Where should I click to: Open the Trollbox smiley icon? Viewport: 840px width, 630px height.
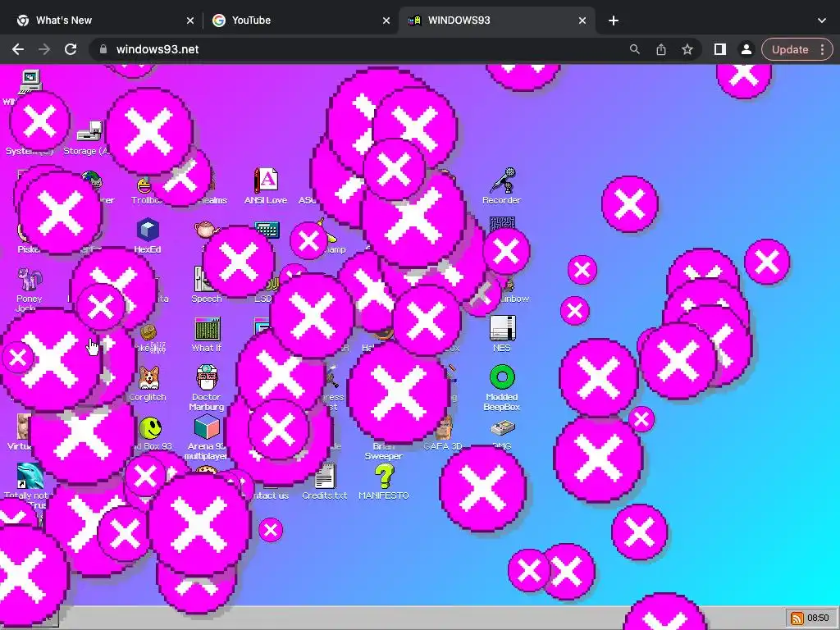[144, 185]
